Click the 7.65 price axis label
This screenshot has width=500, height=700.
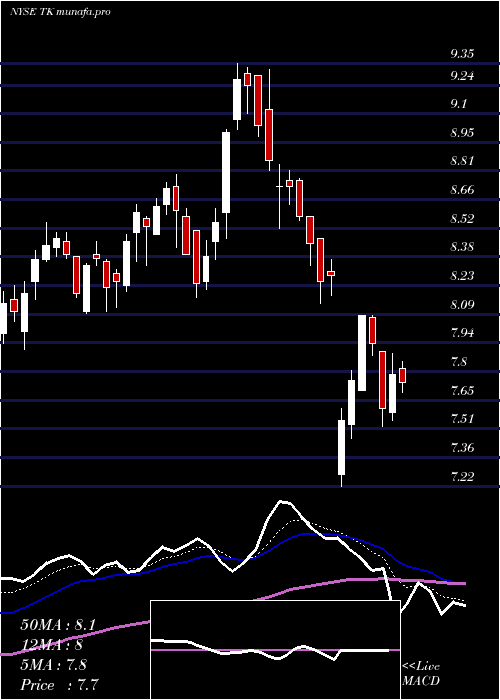462,391
